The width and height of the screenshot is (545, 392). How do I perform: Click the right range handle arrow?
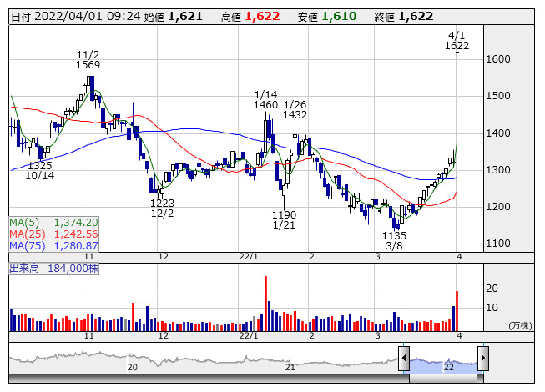click(483, 359)
